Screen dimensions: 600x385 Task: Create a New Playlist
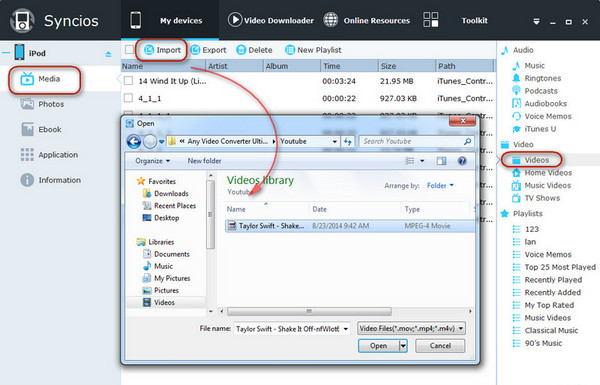coord(313,50)
